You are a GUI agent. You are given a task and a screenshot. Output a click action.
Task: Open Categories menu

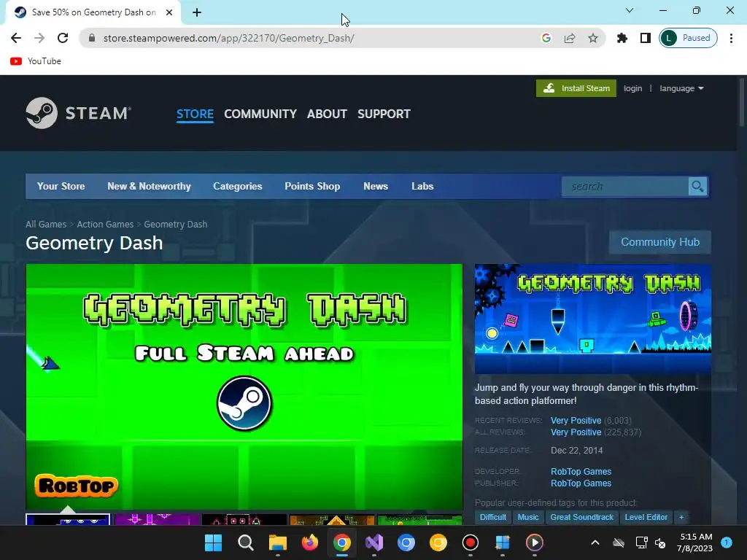point(237,186)
